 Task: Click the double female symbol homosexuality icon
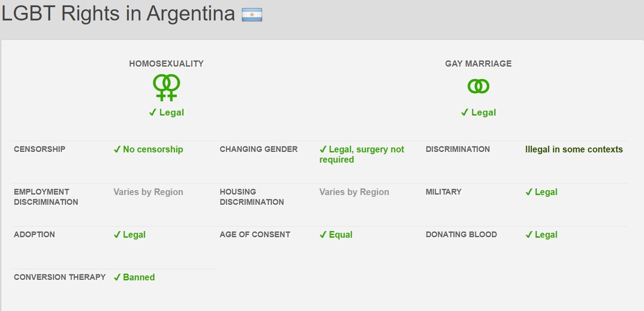coord(167,88)
